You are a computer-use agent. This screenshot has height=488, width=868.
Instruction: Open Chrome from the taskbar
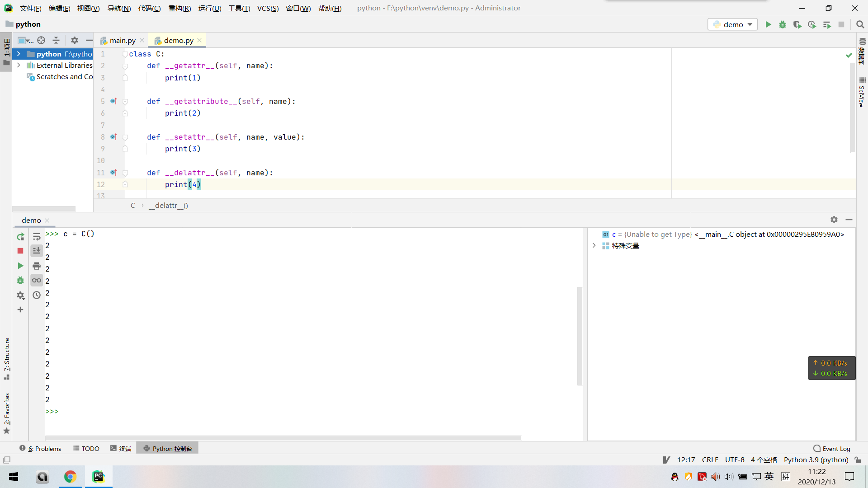[x=70, y=477]
